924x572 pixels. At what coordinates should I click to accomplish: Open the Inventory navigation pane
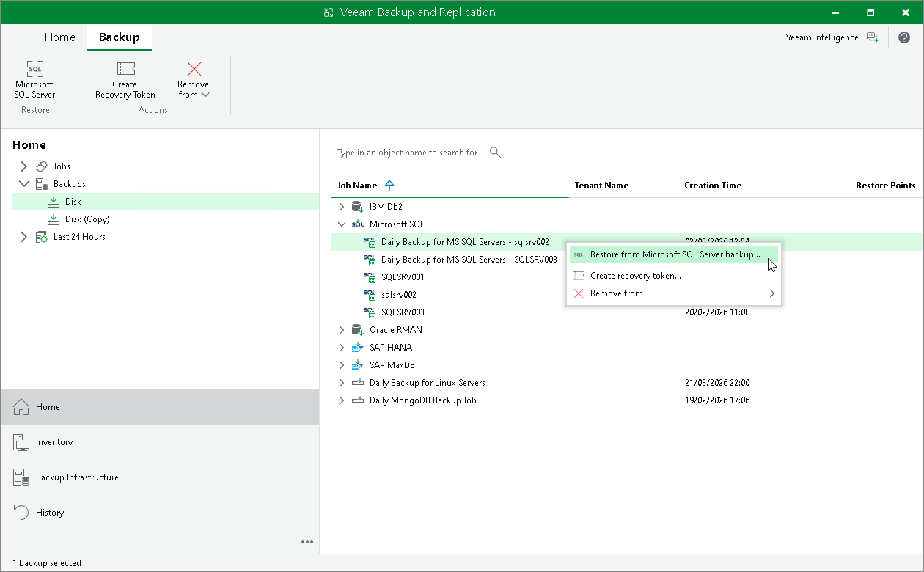pyautogui.click(x=160, y=442)
